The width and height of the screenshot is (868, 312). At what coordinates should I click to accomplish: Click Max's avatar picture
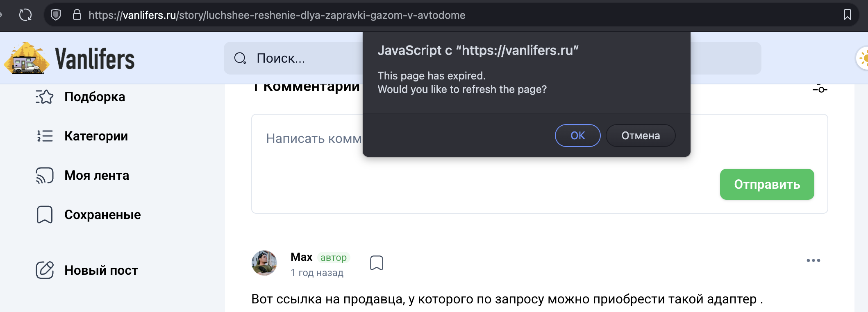264,263
